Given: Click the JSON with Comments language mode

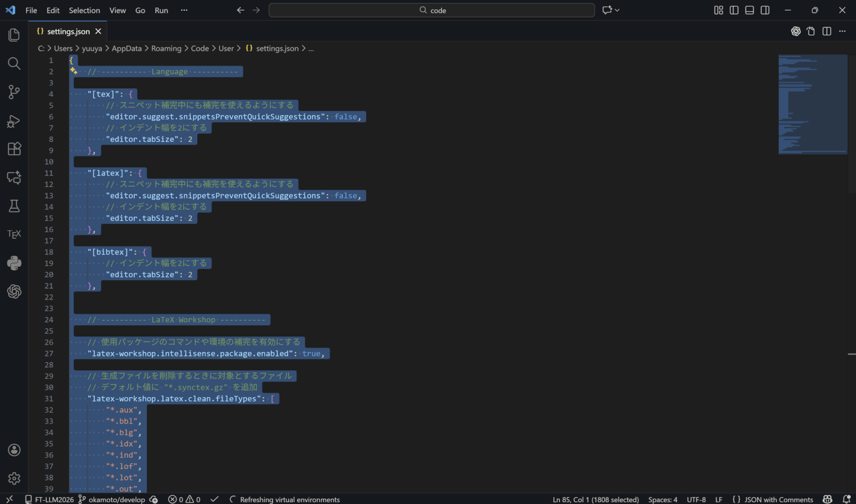Looking at the screenshot, I should (778, 499).
